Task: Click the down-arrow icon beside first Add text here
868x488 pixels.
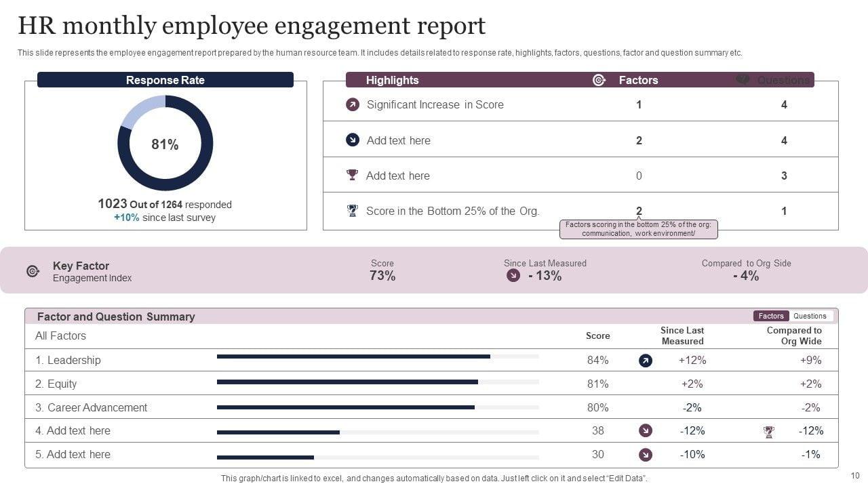Action: [x=353, y=140]
